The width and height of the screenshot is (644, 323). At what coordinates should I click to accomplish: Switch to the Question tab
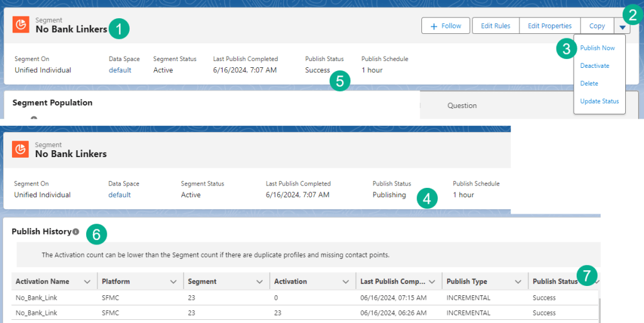(x=462, y=106)
